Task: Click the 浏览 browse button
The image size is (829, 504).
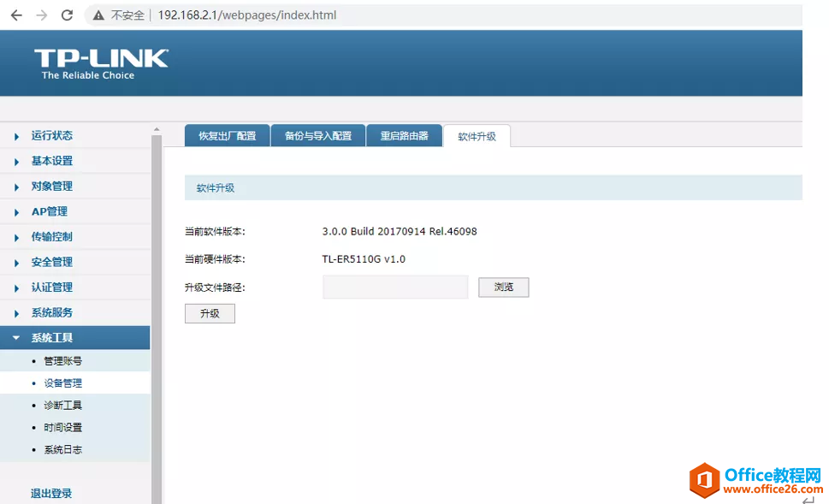Action: coord(503,288)
